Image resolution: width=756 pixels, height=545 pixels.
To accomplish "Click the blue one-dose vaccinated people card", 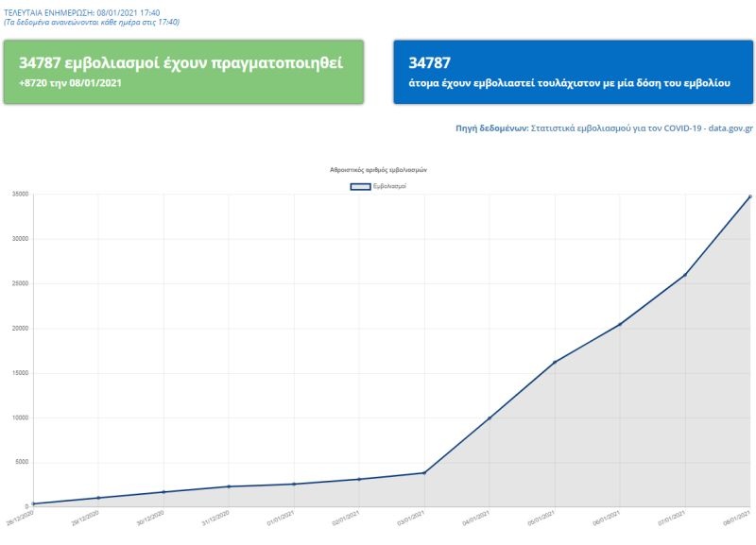I will point(573,72).
